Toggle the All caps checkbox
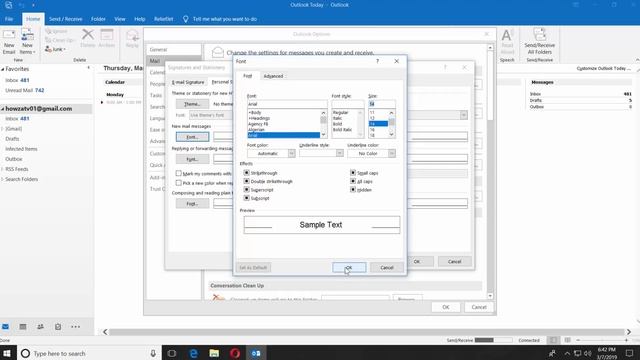This screenshot has width=640, height=360. click(x=353, y=181)
